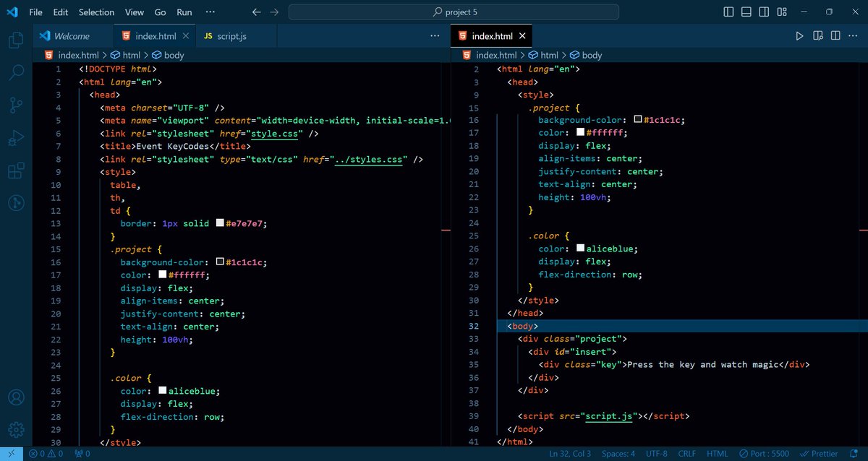Change the language mode via HTML in the status bar
868x461 pixels.
tap(718, 454)
